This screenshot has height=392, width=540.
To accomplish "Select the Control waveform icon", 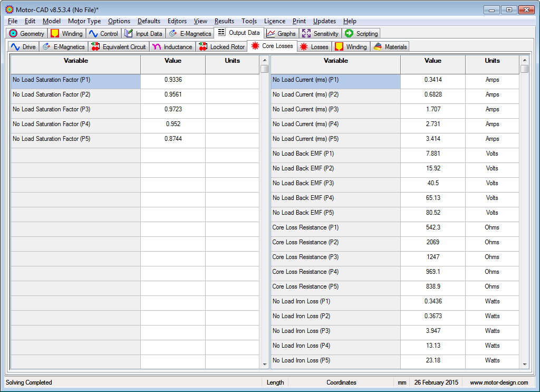I will [x=93, y=33].
